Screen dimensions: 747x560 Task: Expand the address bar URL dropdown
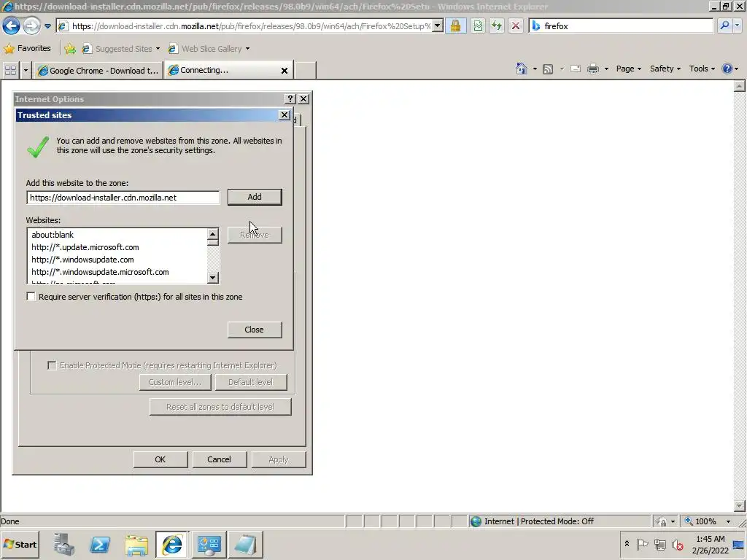point(437,26)
